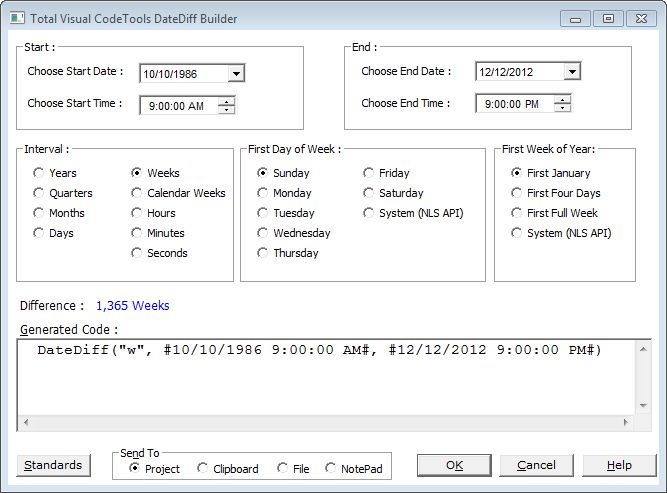Click the Generated Code label
This screenshot has height=493, width=667.
[x=69, y=330]
